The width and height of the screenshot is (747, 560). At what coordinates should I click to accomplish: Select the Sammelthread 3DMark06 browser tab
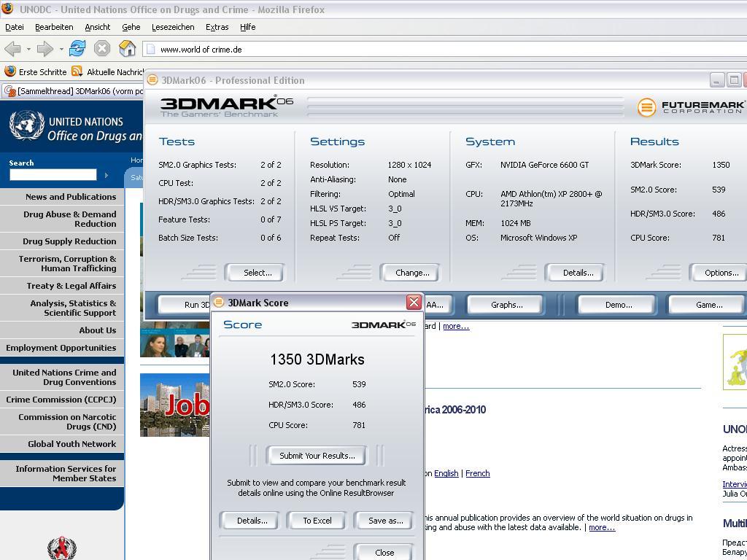[x=74, y=91]
